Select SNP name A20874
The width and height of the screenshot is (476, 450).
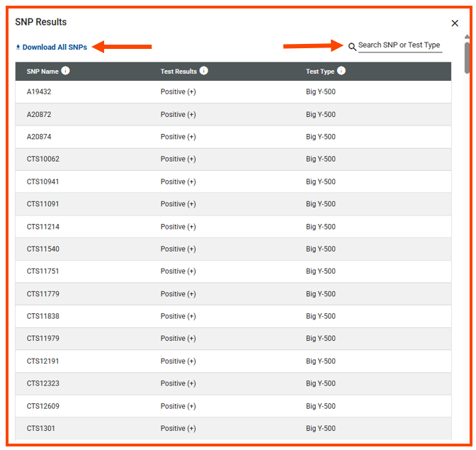coord(39,137)
